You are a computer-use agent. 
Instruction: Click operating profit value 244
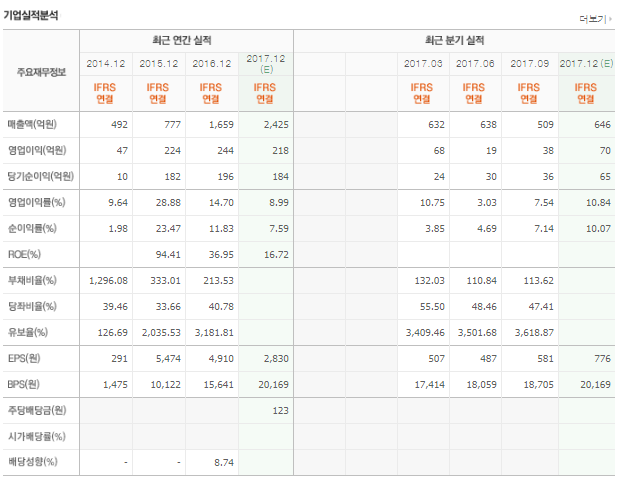pyautogui.click(x=226, y=151)
